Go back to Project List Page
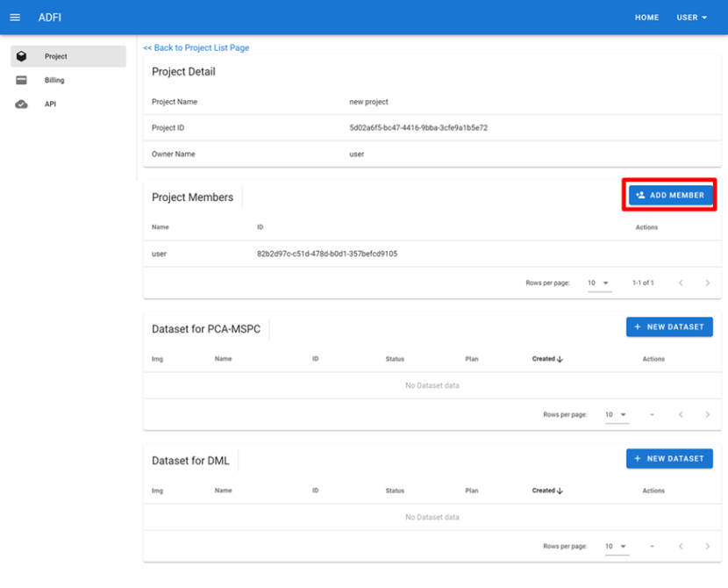 [x=196, y=47]
